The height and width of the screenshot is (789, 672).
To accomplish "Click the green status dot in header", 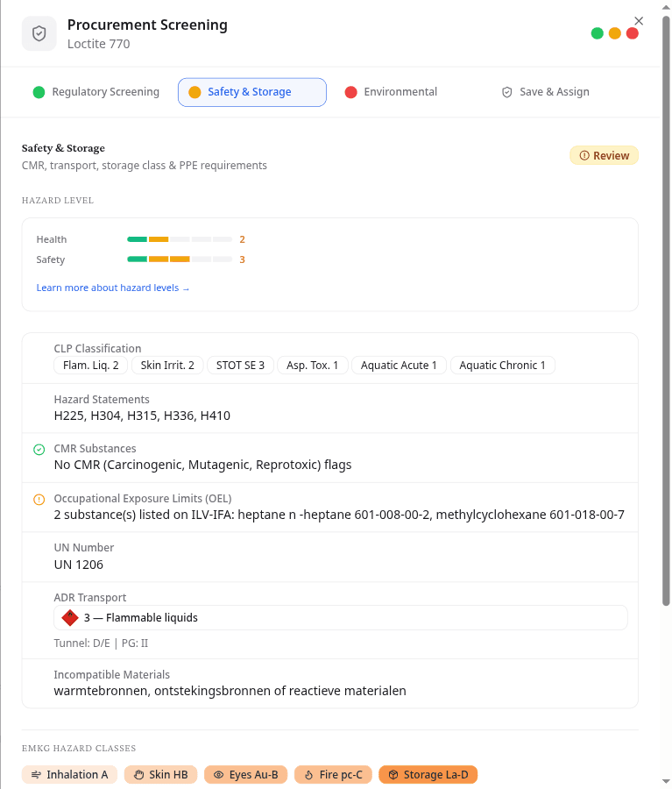I will pyautogui.click(x=597, y=33).
